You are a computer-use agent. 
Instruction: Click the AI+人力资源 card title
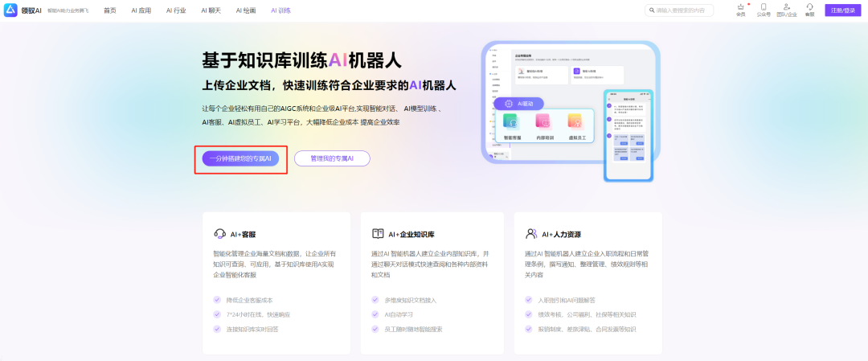(561, 234)
